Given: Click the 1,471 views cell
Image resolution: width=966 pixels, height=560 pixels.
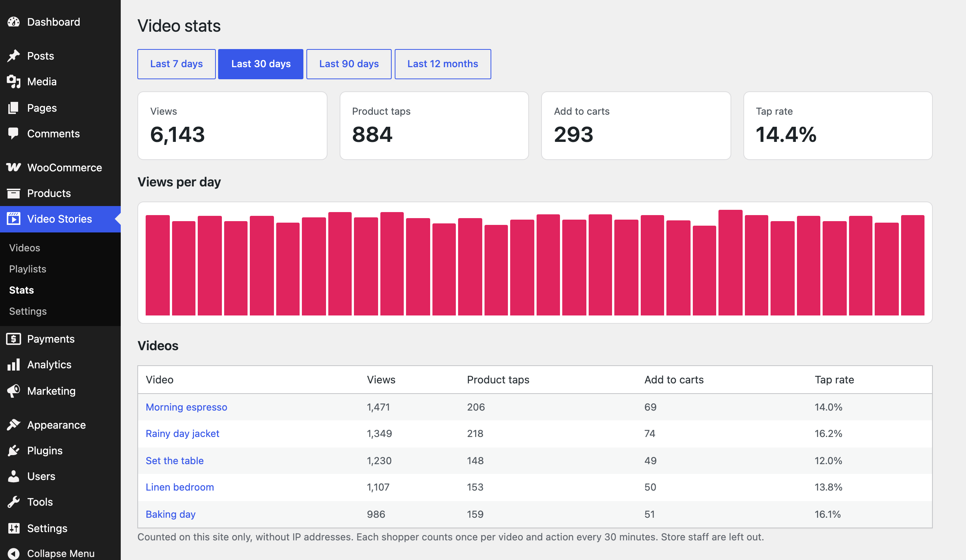Looking at the screenshot, I should pos(378,407).
